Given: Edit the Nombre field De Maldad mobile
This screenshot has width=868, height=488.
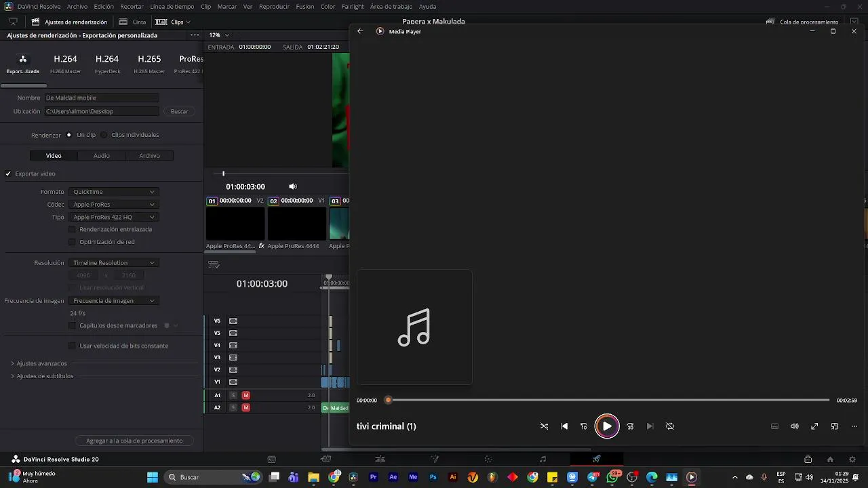Looking at the screenshot, I should (102, 98).
